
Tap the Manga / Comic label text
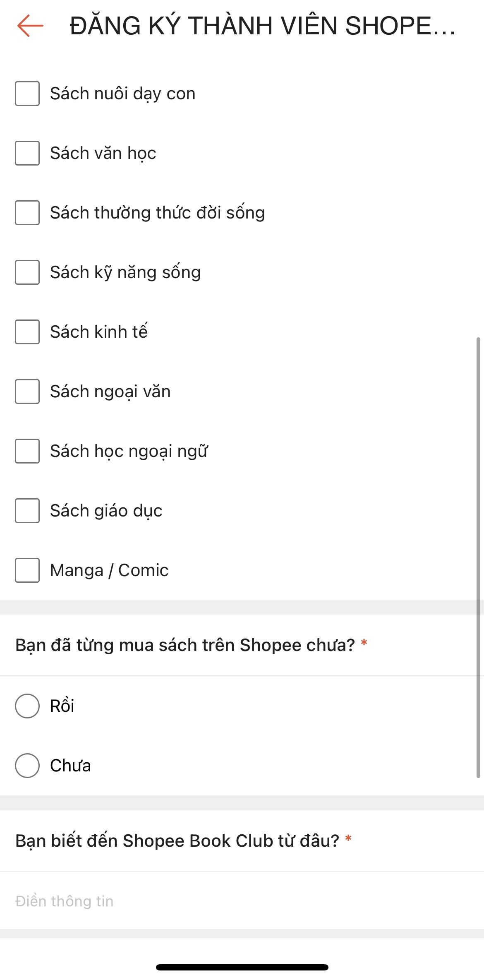point(109,570)
